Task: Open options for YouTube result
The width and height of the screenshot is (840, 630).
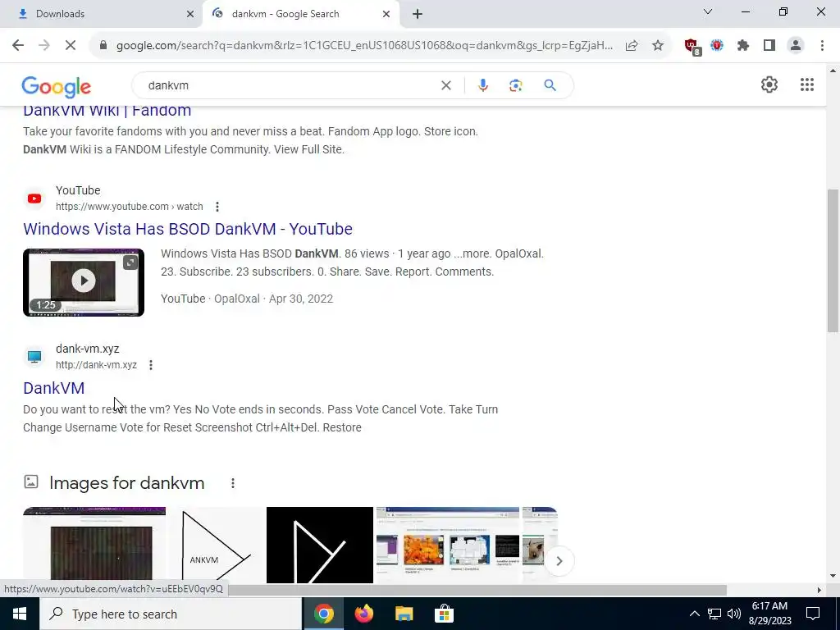Action: point(217,207)
